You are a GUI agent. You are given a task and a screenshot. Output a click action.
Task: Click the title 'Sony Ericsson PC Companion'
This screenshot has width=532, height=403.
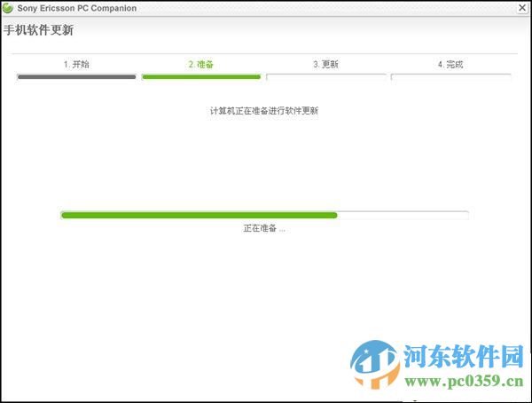pyautogui.click(x=77, y=8)
